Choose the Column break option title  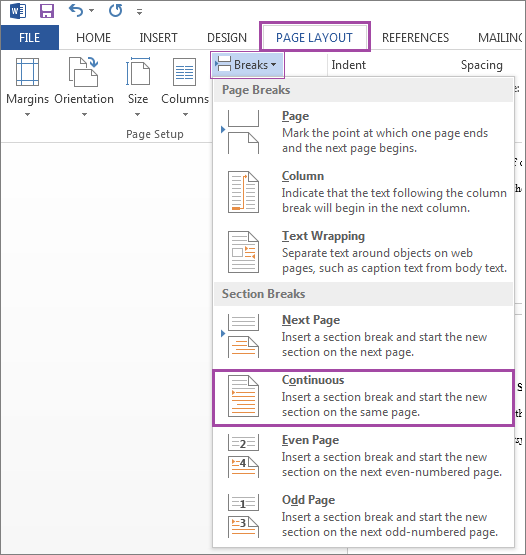point(303,176)
